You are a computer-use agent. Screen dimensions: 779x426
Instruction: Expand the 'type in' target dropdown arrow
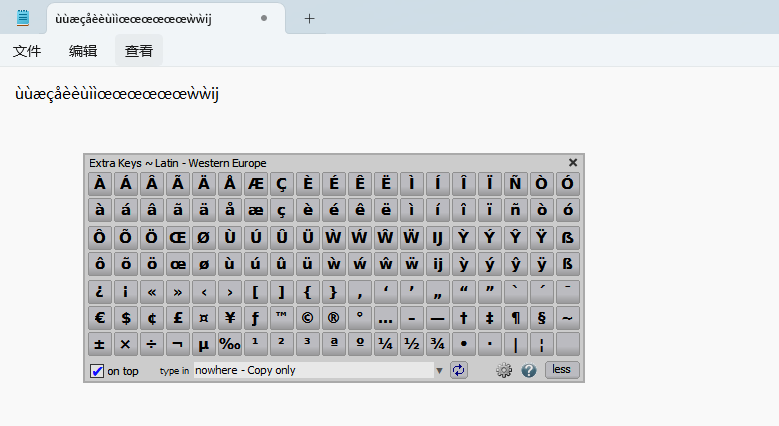[x=439, y=371]
